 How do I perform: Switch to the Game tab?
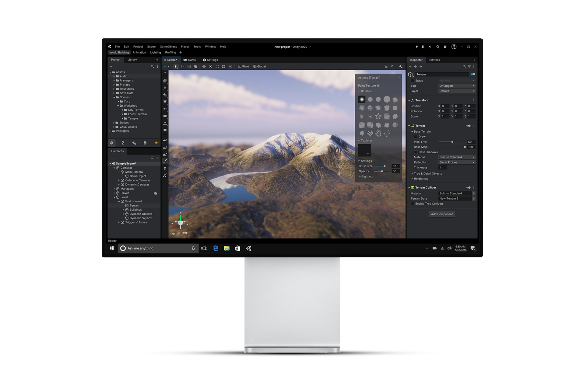point(190,60)
